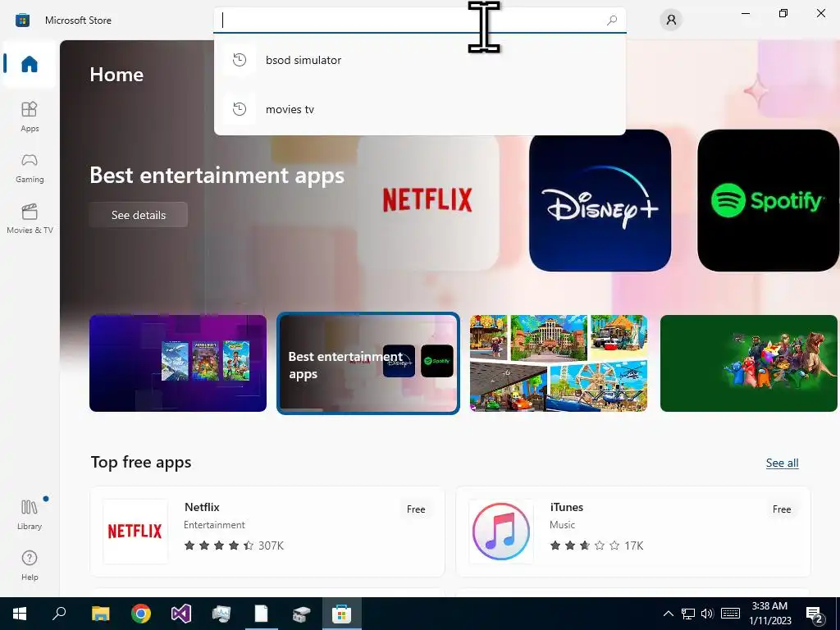840x630 pixels.
Task: Click the Netflix star rating 307K
Action: [234, 546]
